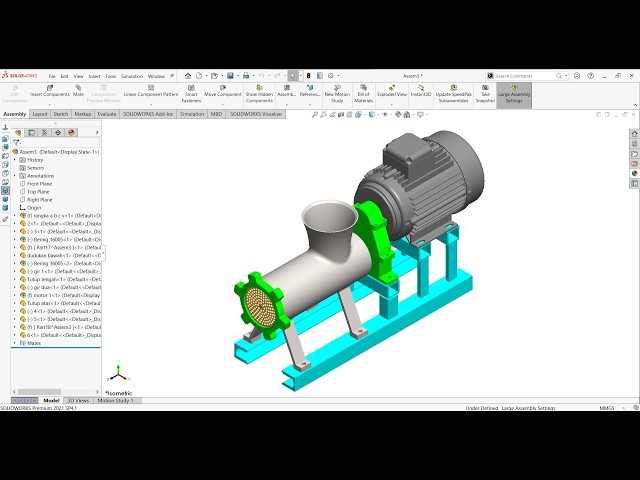Start a New Motion Study
This screenshot has height=480, width=640.
point(337,94)
